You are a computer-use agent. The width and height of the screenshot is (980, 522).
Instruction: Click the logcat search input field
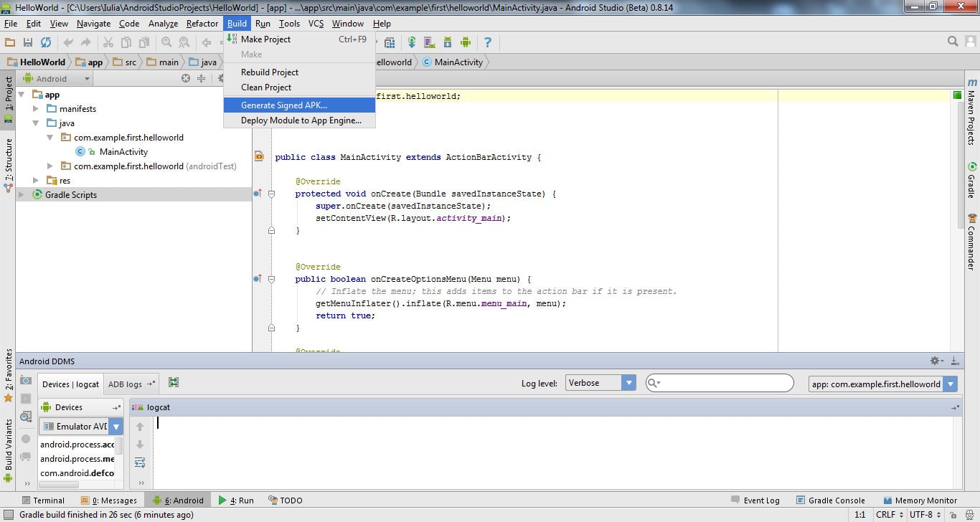tap(720, 383)
